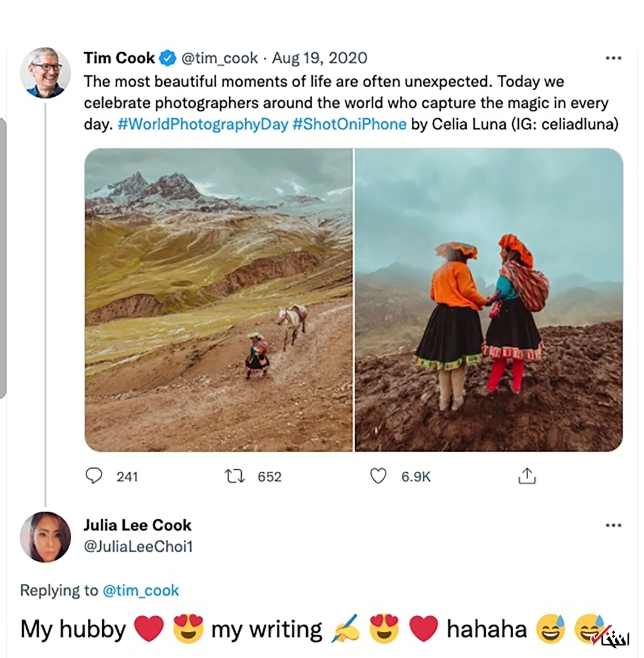The width and height of the screenshot is (644, 658).
Task: Click @tim_cook in the Replying to line
Action: (141, 591)
